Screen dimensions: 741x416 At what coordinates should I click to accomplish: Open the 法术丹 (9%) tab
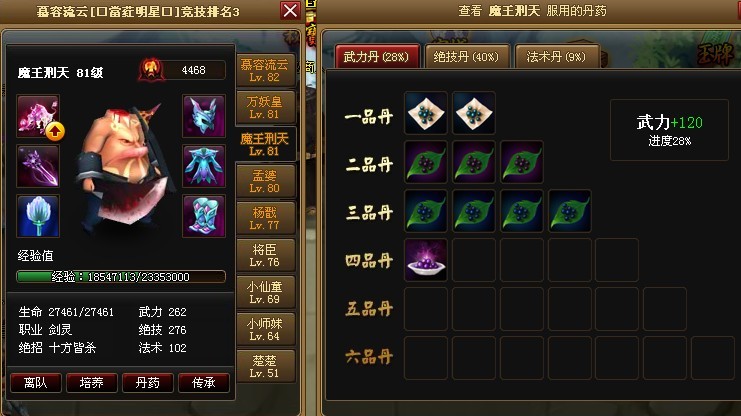(557, 57)
